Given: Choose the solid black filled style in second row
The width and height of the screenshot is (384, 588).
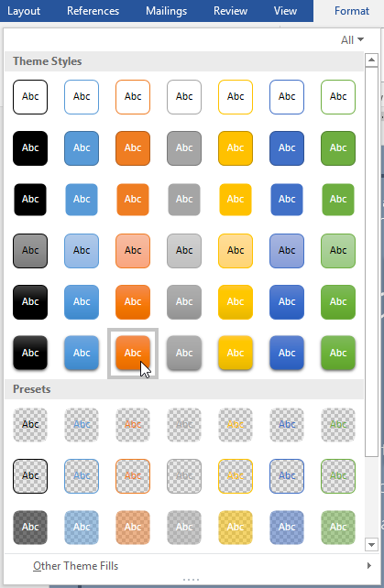Looking at the screenshot, I should [30, 148].
